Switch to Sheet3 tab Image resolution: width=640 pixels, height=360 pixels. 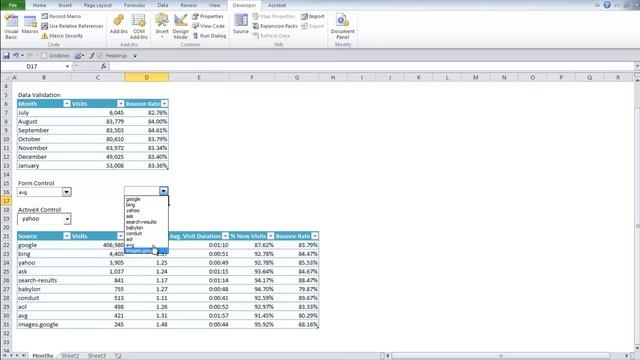click(97, 356)
